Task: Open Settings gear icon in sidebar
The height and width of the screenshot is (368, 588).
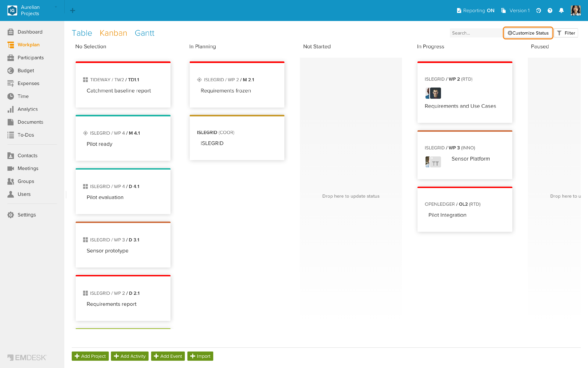Action: tap(10, 215)
